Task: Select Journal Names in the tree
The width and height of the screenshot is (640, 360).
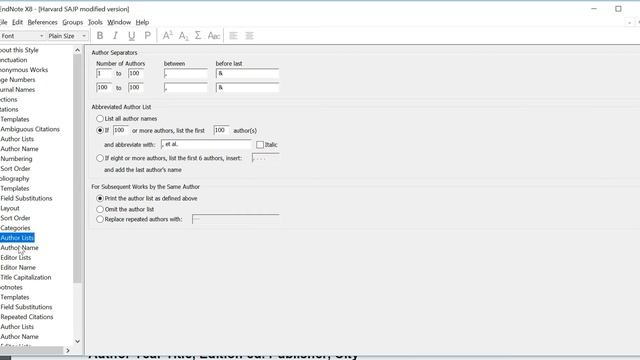Action: point(18,90)
